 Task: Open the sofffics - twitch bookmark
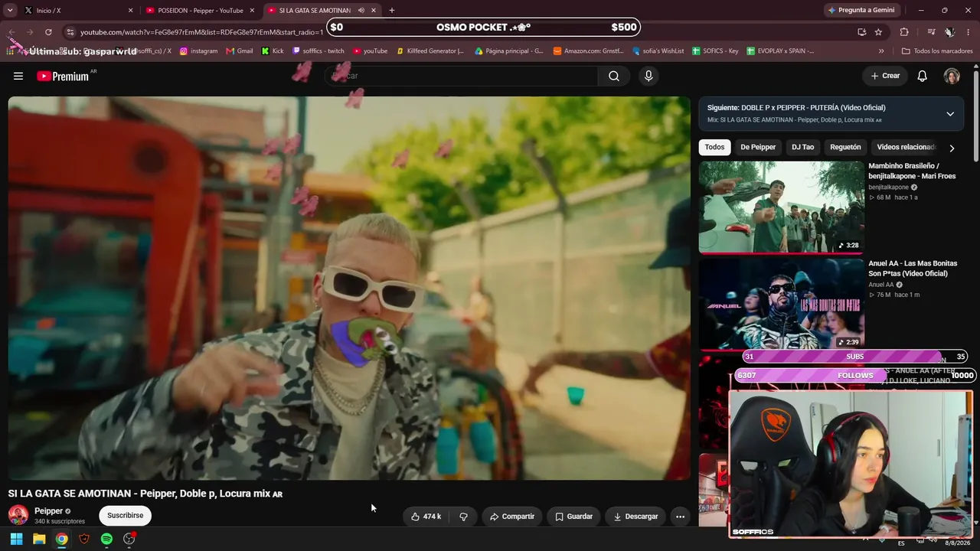tap(318, 51)
